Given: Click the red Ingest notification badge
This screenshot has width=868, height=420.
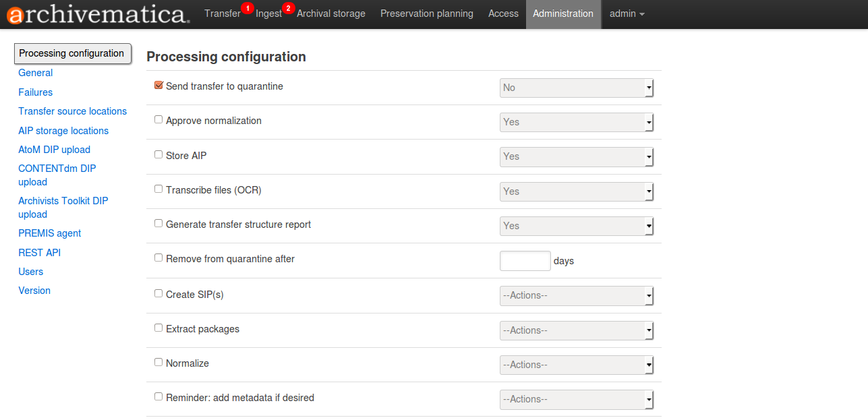Looking at the screenshot, I should click(x=289, y=8).
